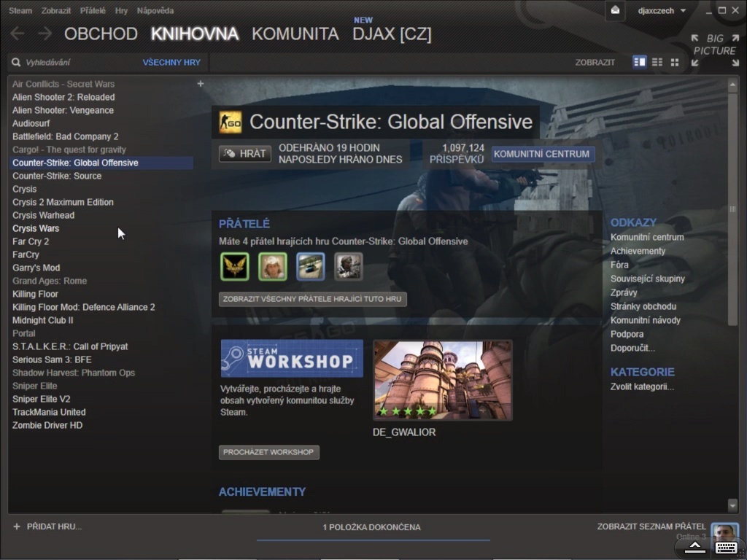747x560 pixels.
Task: Click the back navigation arrow
Action: tap(17, 34)
